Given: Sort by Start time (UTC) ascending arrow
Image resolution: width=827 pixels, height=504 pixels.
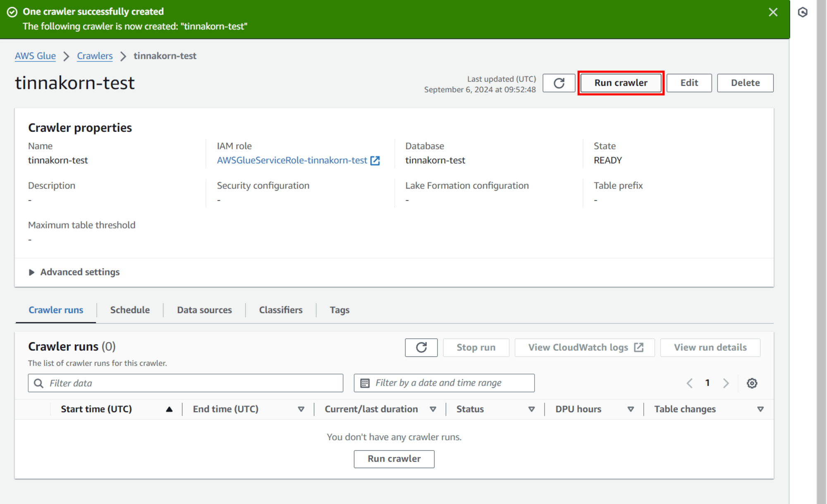Looking at the screenshot, I should (x=169, y=409).
